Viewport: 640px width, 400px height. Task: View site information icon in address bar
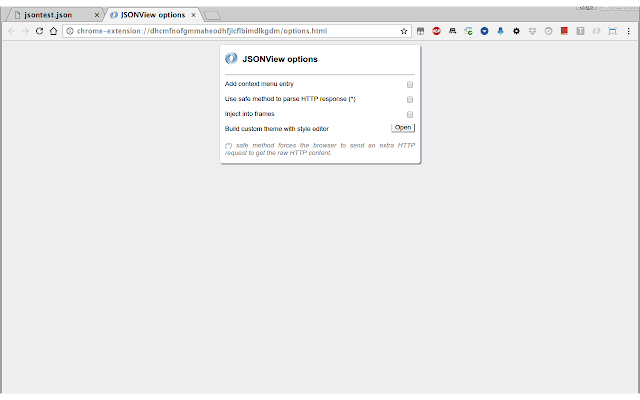70,31
